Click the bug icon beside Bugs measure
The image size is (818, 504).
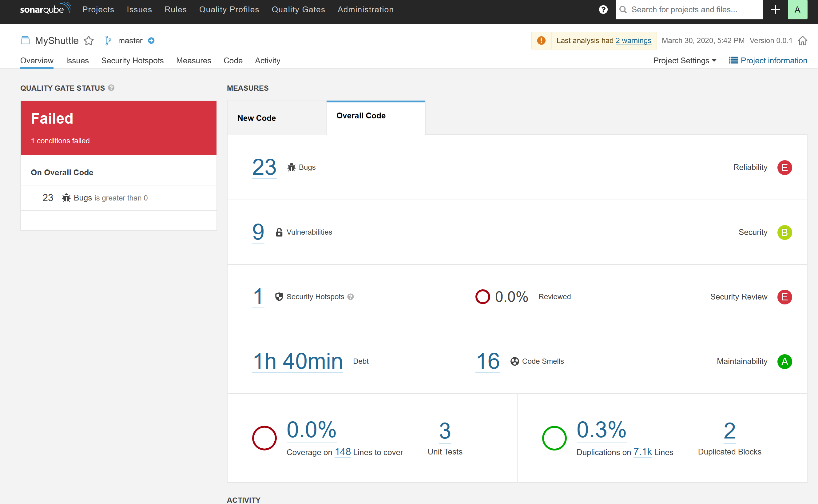pyautogui.click(x=291, y=167)
